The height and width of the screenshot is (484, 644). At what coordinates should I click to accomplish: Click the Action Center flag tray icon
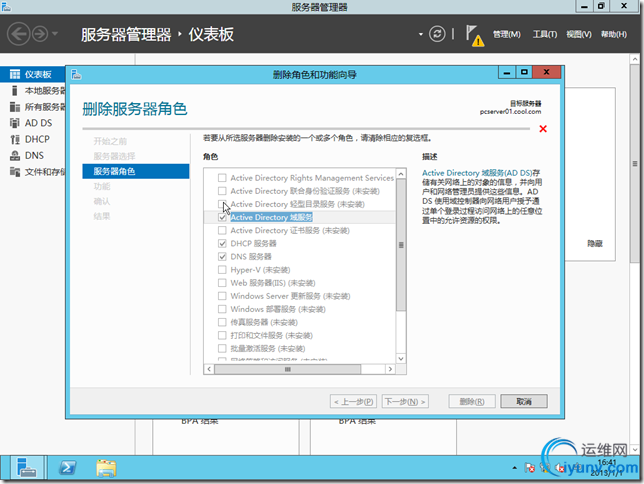pos(529,468)
